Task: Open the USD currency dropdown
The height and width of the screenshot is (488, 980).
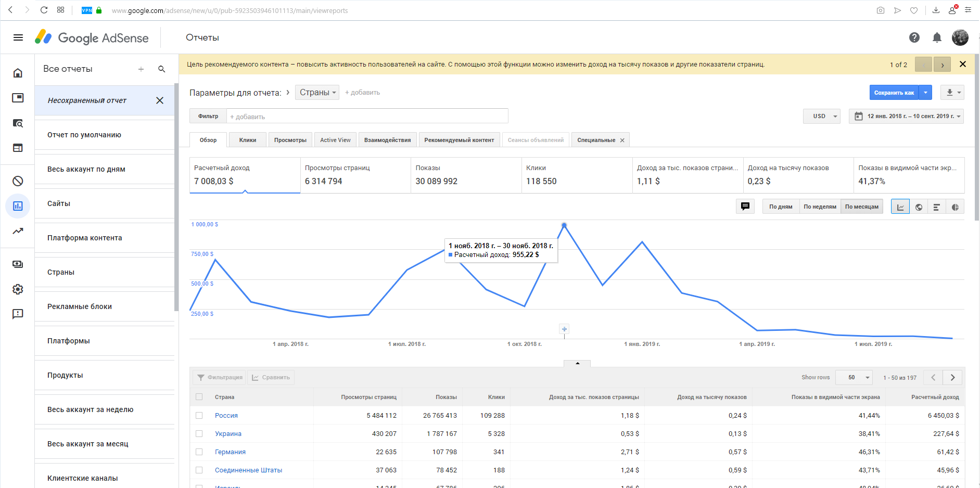Action: tap(822, 116)
